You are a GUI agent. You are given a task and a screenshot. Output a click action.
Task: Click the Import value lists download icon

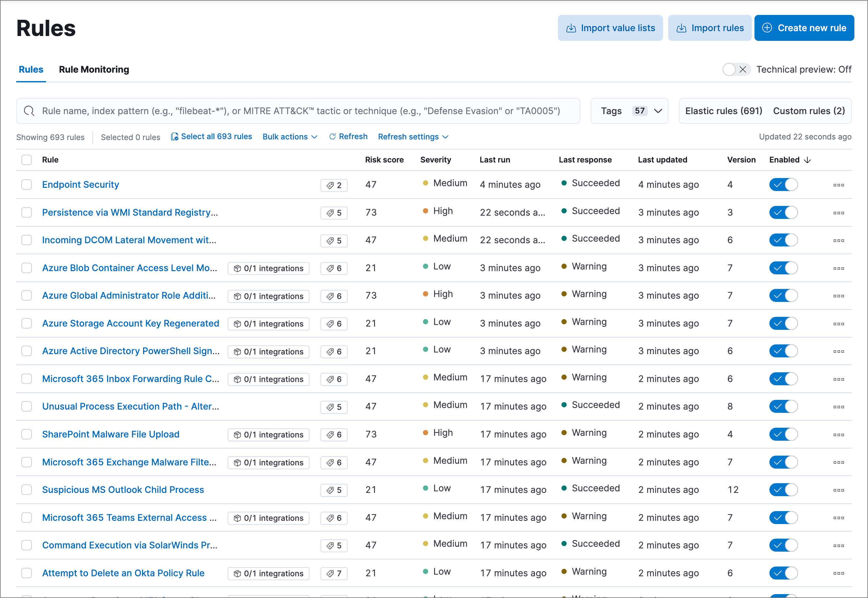pos(571,28)
